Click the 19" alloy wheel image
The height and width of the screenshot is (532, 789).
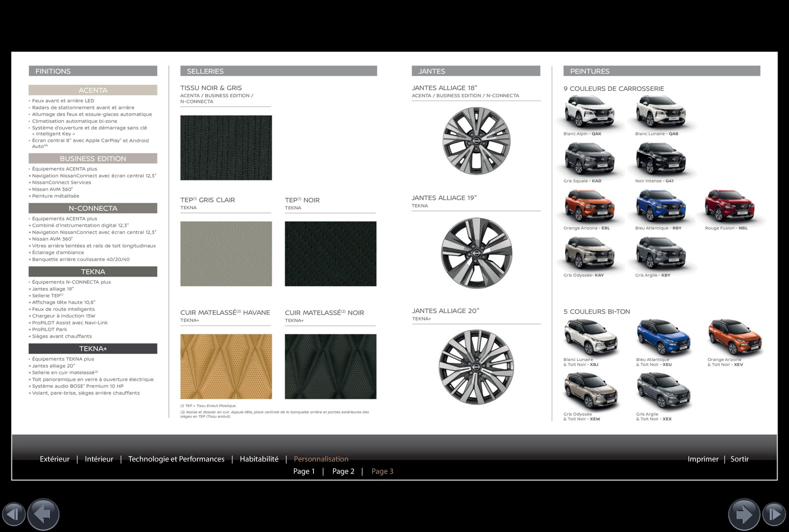(477, 253)
